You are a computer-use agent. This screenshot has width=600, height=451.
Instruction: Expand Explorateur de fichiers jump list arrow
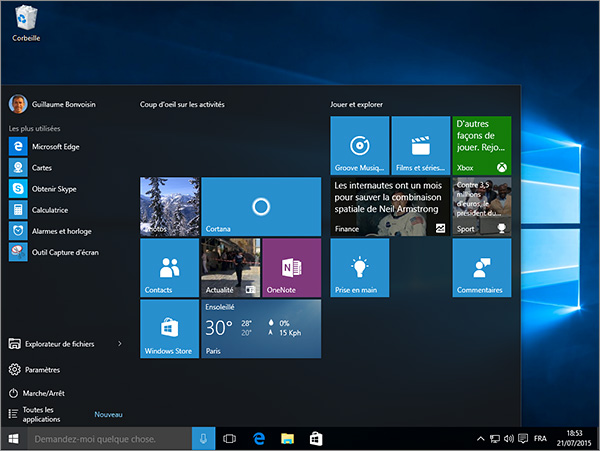(120, 344)
